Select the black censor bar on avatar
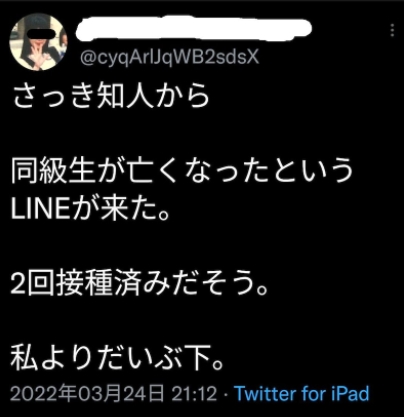 (41, 33)
